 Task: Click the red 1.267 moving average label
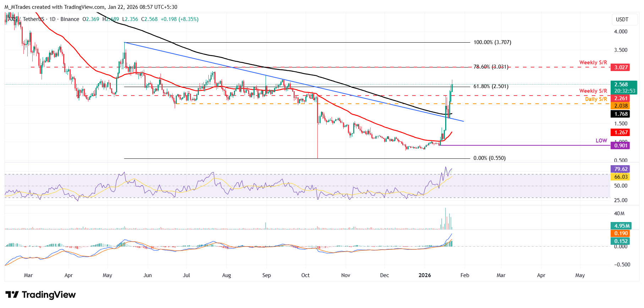(621, 133)
